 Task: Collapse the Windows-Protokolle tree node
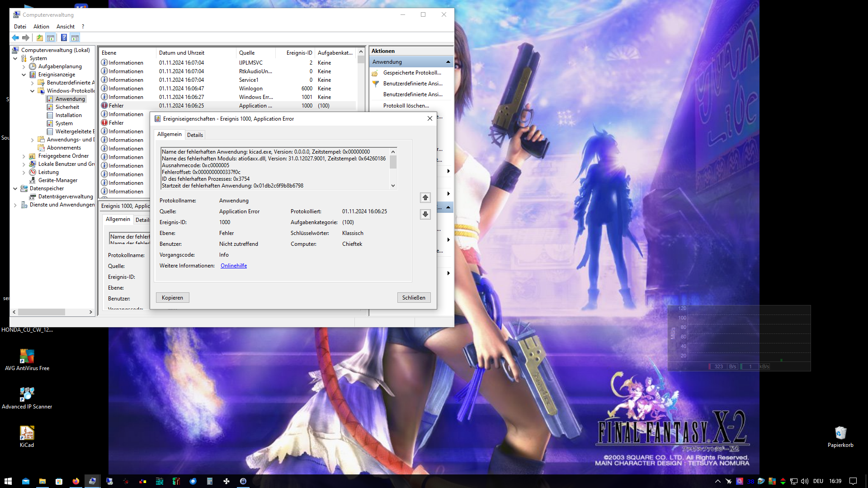[x=32, y=91]
